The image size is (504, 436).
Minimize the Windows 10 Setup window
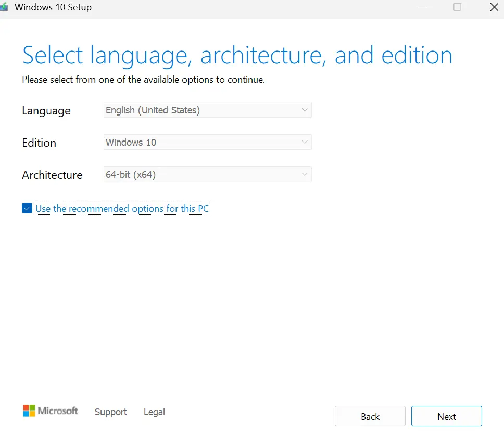point(422,7)
